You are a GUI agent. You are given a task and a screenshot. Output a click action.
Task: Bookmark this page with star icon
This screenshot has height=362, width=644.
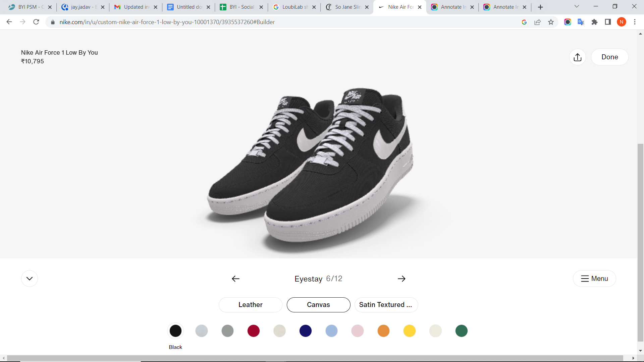click(x=551, y=22)
